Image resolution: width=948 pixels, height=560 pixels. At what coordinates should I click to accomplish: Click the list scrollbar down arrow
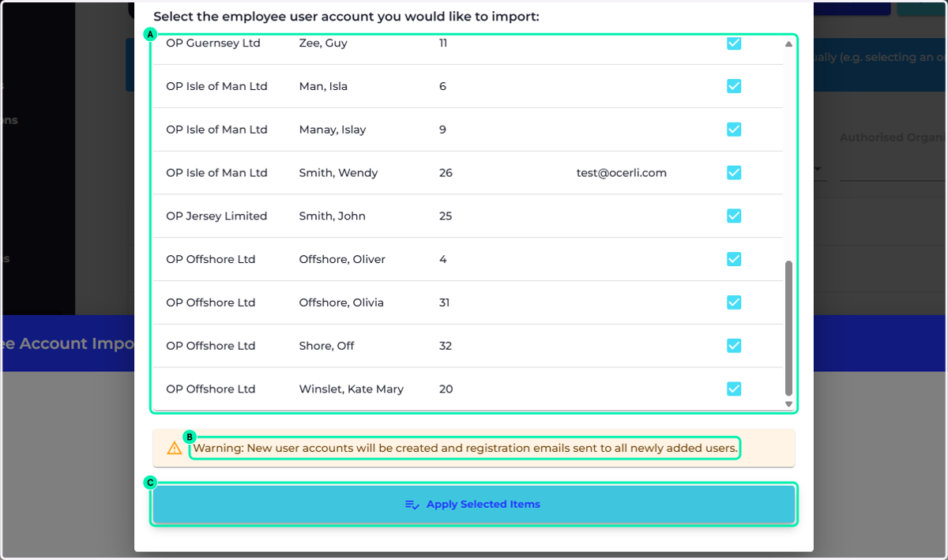(x=788, y=404)
